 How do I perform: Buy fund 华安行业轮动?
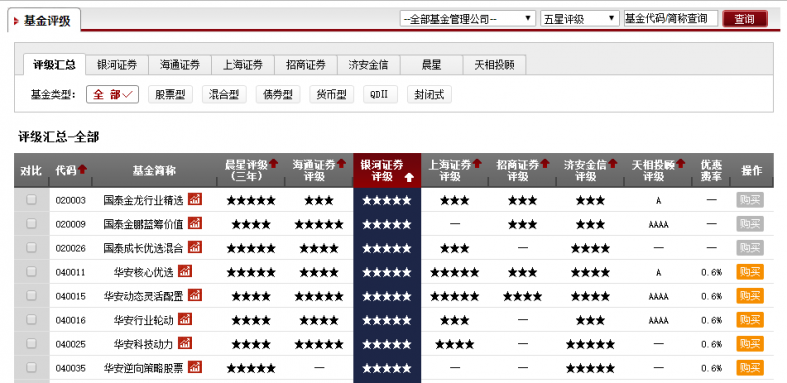click(x=750, y=320)
